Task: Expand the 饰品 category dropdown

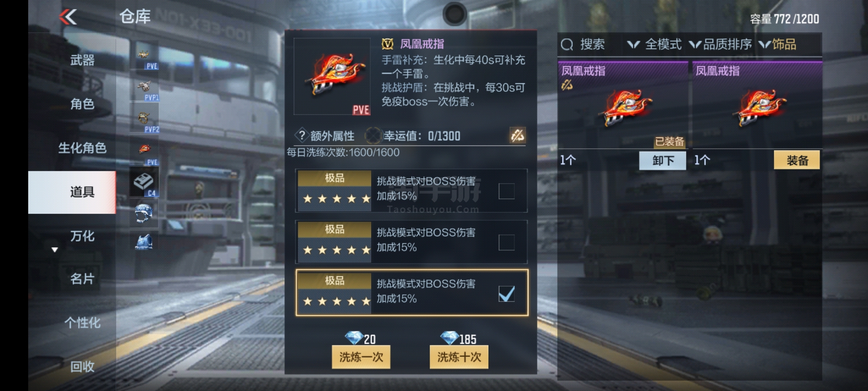Action: pos(777,45)
